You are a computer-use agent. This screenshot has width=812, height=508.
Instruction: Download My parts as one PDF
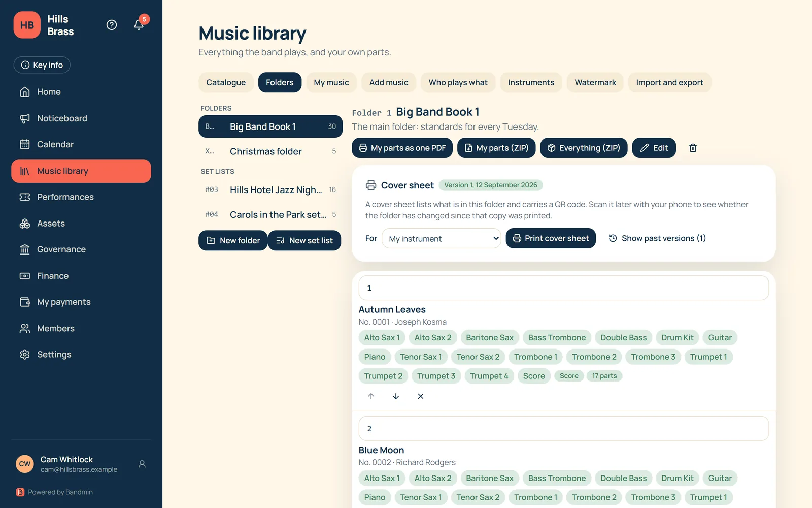click(x=402, y=148)
